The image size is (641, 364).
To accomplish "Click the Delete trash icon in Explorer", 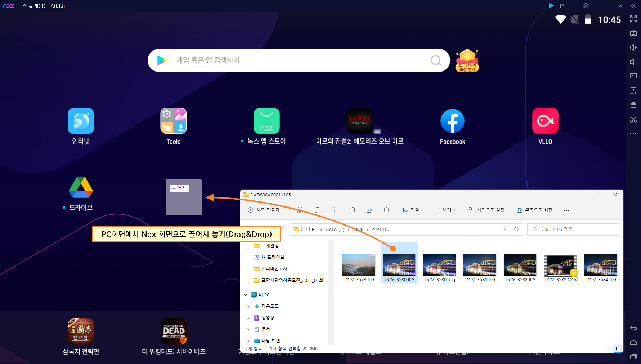I will 386,210.
